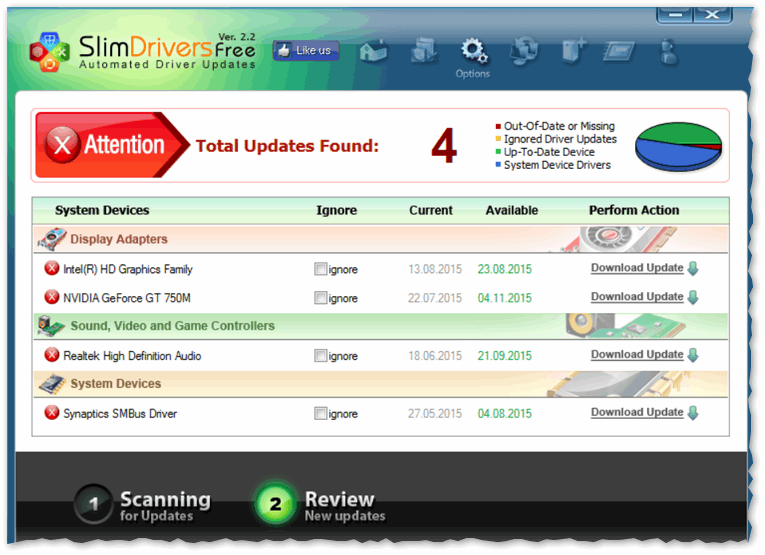Click the System Devices category header row

tap(381, 384)
